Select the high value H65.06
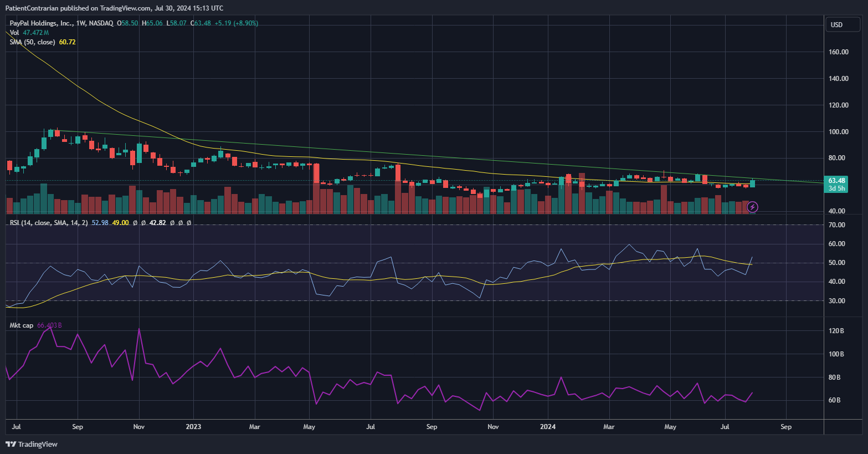The image size is (868, 454). (152, 23)
